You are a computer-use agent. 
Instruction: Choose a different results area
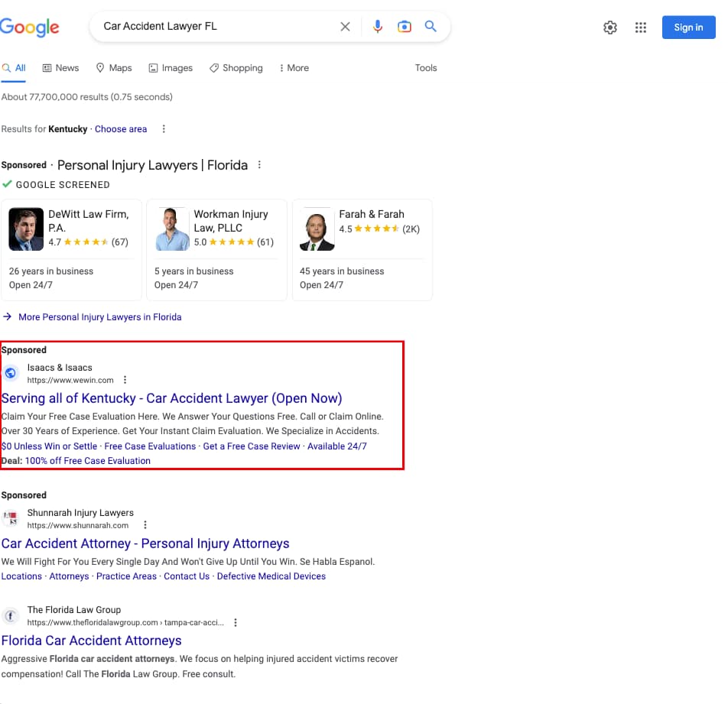(x=121, y=129)
